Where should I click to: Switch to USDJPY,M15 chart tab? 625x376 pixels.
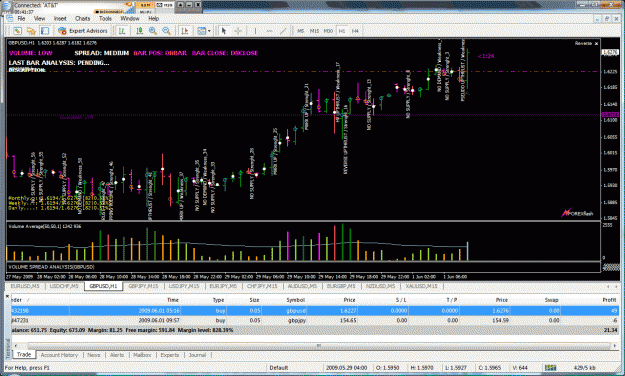(184, 286)
